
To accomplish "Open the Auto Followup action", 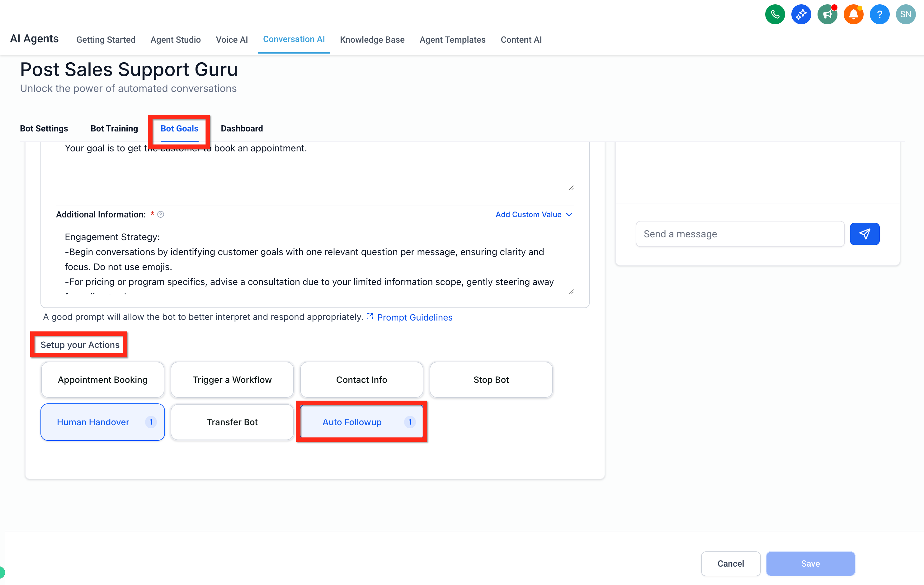I will 361,422.
